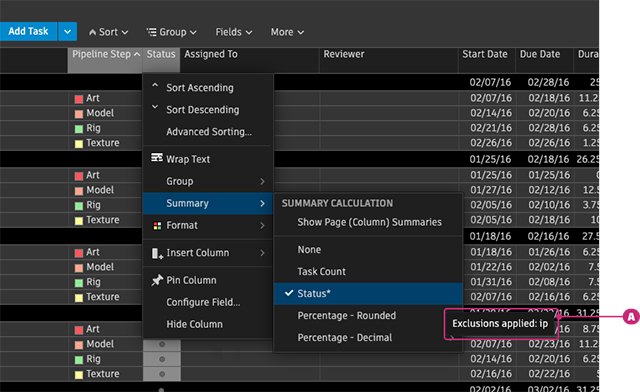This screenshot has width=640, height=392.
Task: Click status dot in last Texture row
Action: coord(162,374)
